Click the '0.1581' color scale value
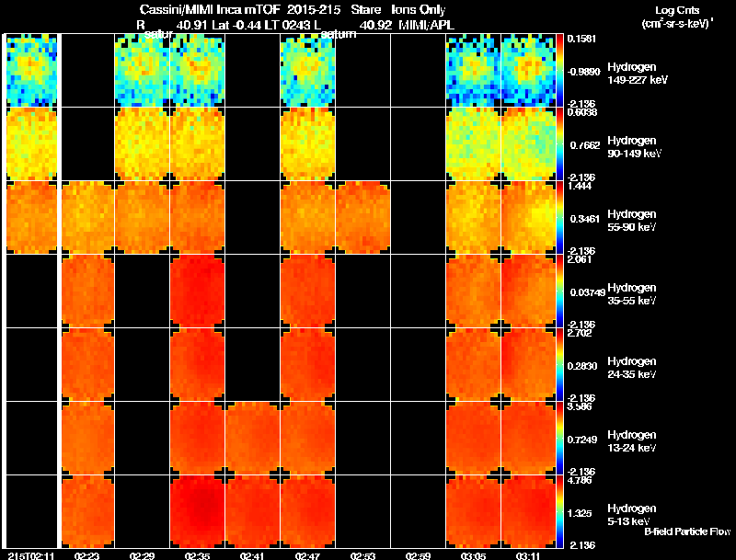Screen dimensions: 736x560 [581, 39]
